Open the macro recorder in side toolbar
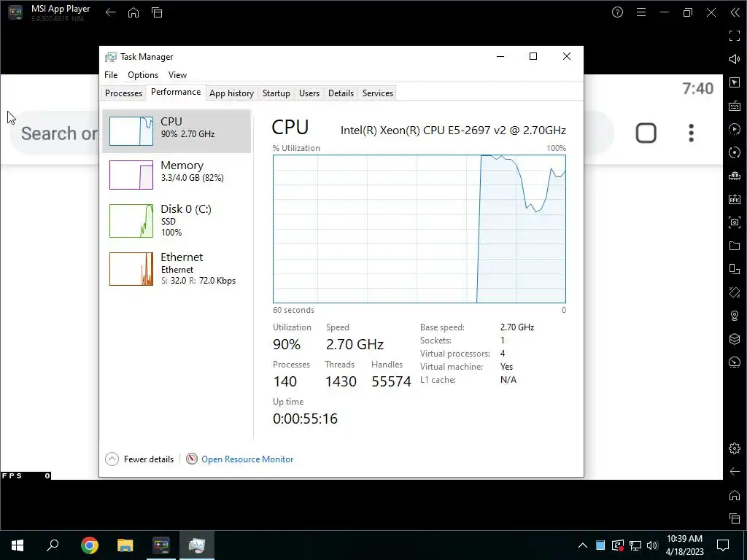 pos(735,129)
